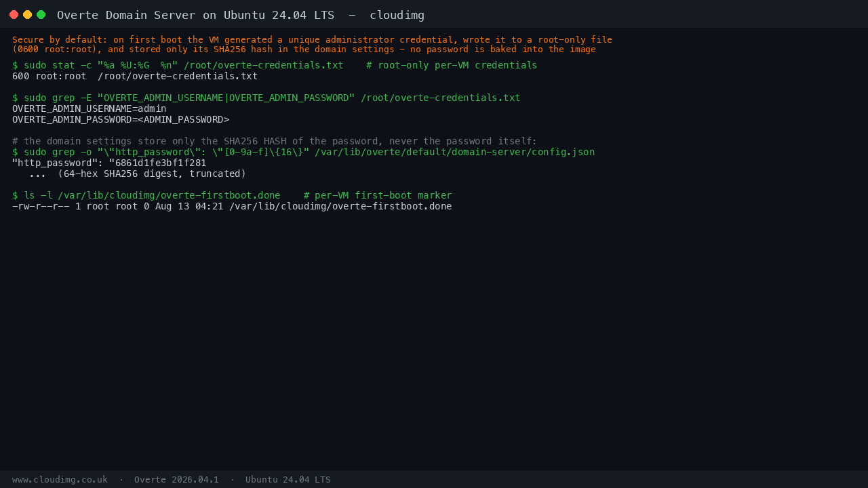Screen dimensions: 868x488
Task: Click the output '600 root:root /root/overte-credentials.txt'
Action: click(x=135, y=76)
